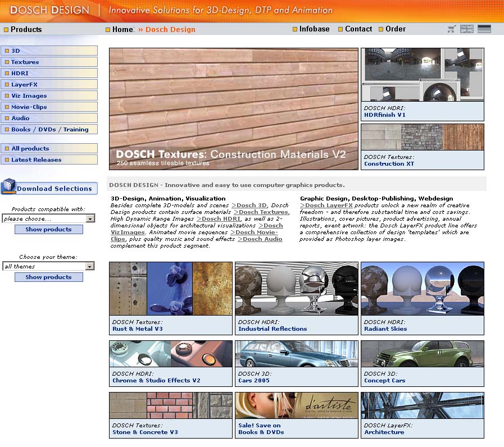The width and height of the screenshot is (504, 447).
Task: Follow the >Dosch Movie-Clips link
Action: click(254, 232)
